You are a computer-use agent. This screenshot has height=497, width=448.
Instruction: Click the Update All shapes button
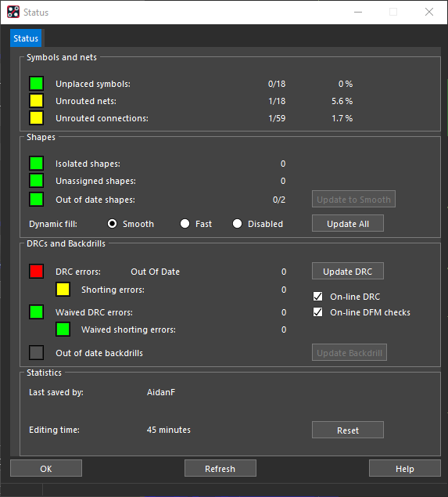348,224
